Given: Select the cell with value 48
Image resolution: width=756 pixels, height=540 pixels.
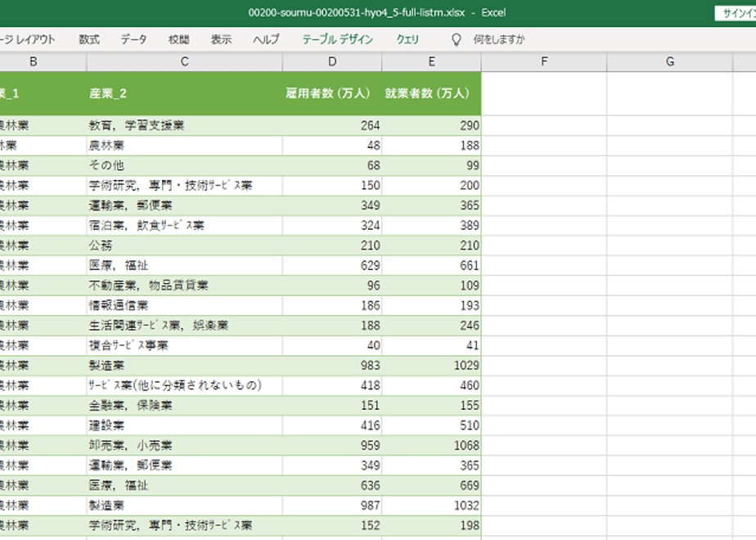Looking at the screenshot, I should click(332, 146).
